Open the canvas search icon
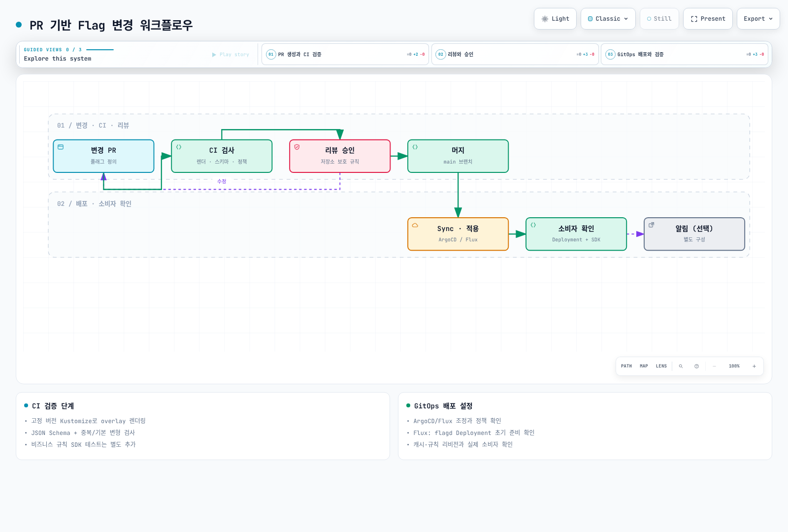788x532 pixels. coord(681,366)
